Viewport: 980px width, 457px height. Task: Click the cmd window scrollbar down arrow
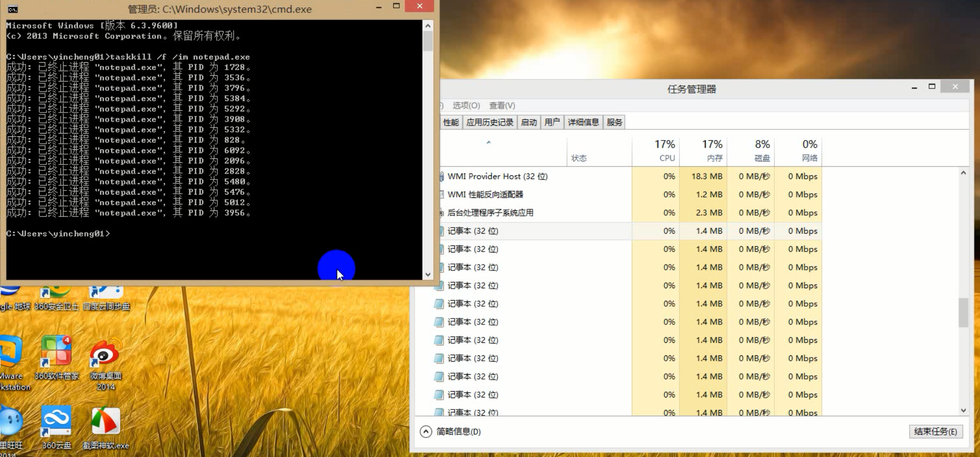pyautogui.click(x=428, y=275)
